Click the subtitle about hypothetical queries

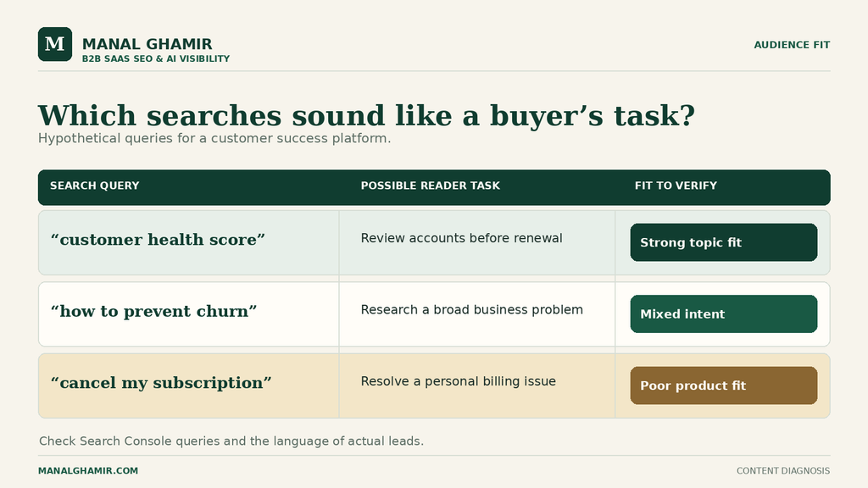[x=214, y=138]
